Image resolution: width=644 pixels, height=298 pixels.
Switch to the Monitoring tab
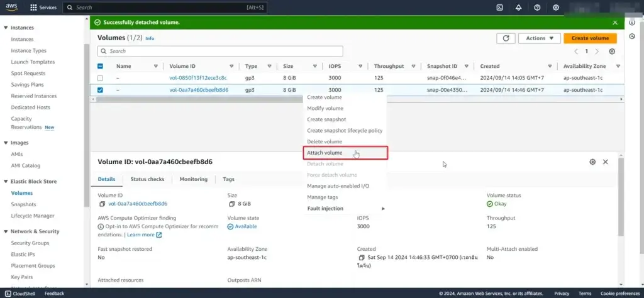pyautogui.click(x=194, y=179)
